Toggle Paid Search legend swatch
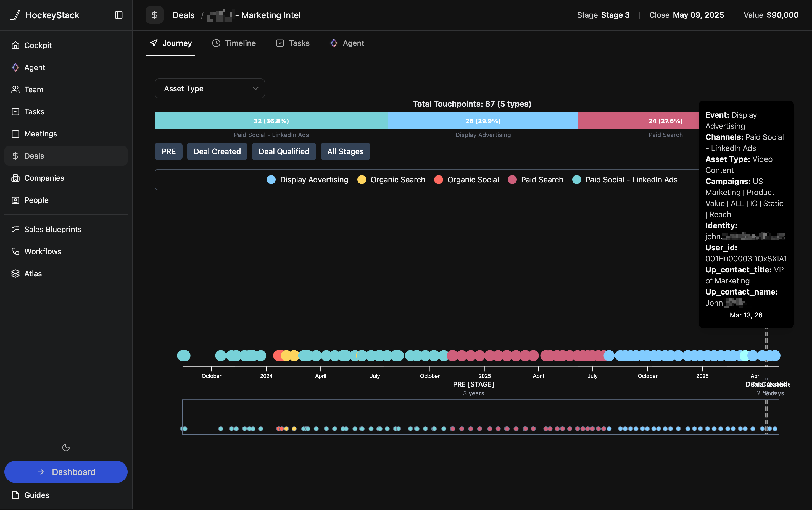Screen dimensions: 812x510 point(512,180)
